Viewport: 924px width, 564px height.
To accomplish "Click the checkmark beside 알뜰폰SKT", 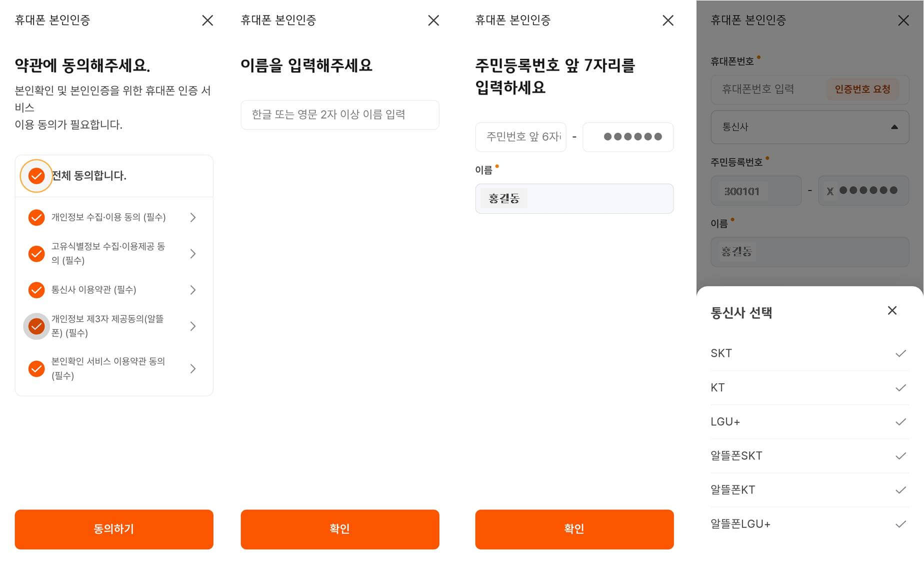I will tap(901, 456).
